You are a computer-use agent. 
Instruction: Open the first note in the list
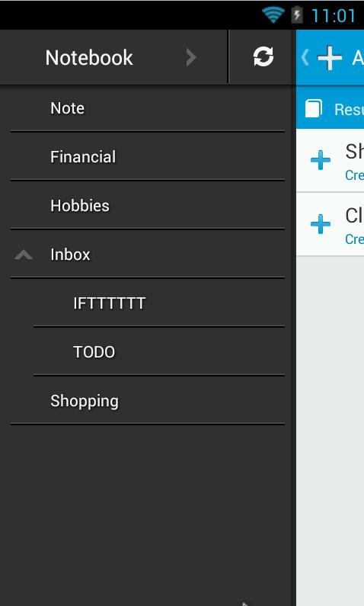pyautogui.click(x=330, y=160)
